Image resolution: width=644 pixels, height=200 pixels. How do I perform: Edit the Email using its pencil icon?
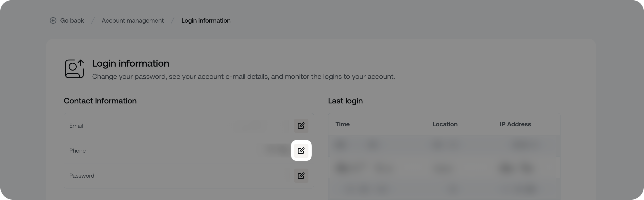click(x=301, y=126)
